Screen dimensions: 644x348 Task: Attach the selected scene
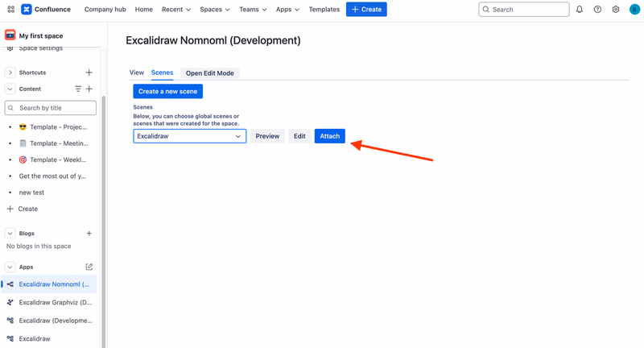[330, 136]
